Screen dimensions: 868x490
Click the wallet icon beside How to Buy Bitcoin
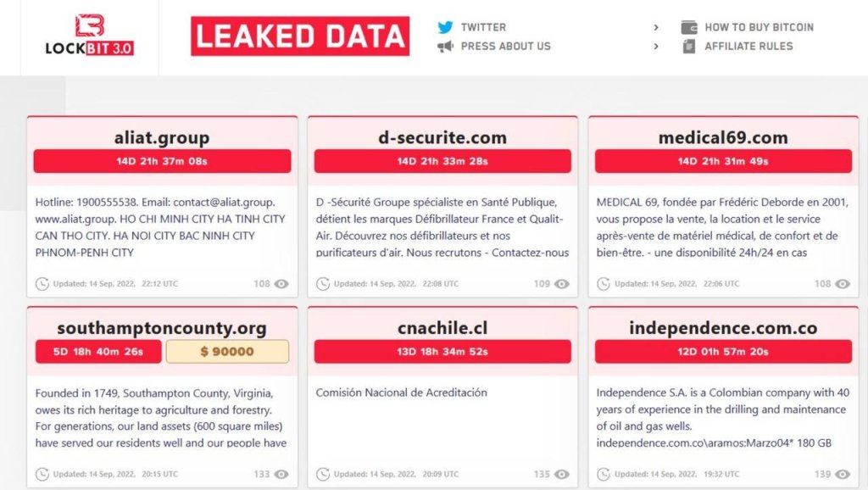(x=689, y=27)
